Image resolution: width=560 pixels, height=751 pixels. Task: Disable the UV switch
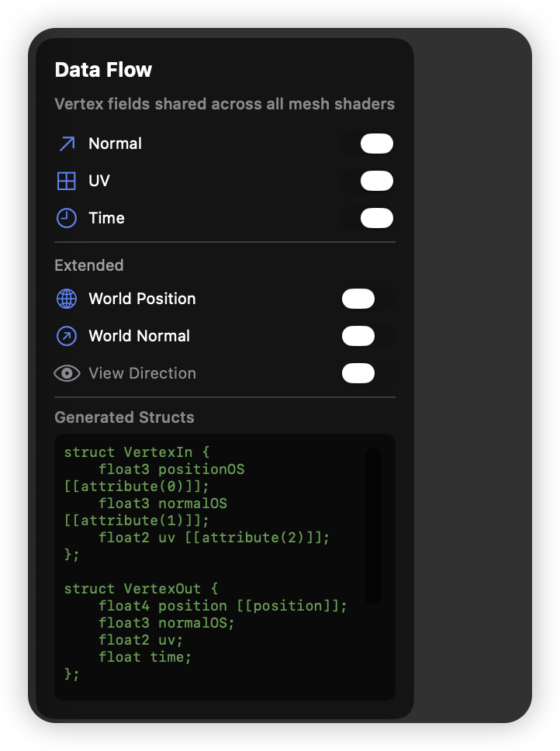[x=375, y=181]
